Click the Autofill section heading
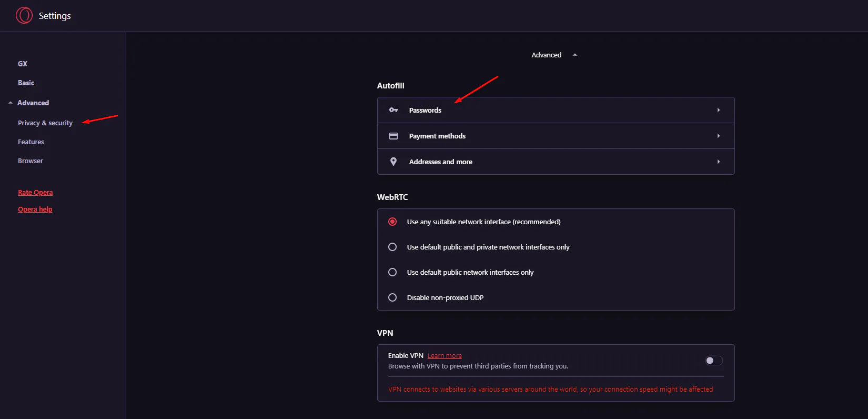Screen dimensions: 868x419 [391, 85]
